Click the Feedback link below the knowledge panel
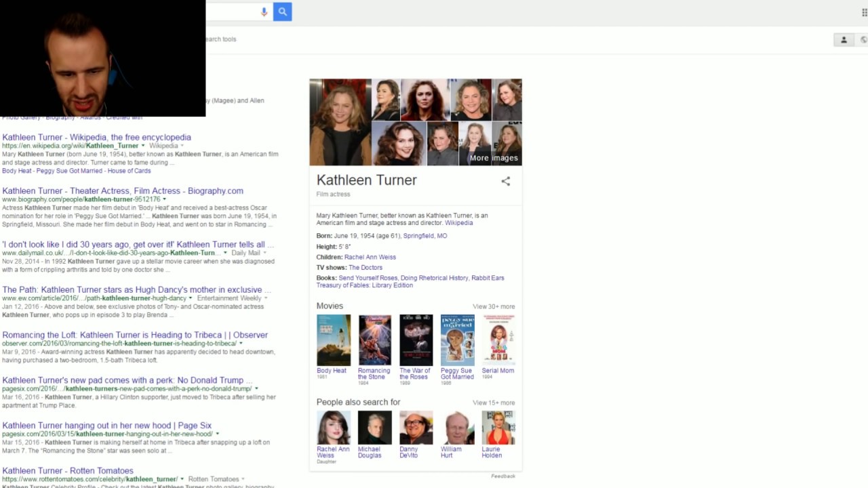The image size is (868, 488). 503,476
